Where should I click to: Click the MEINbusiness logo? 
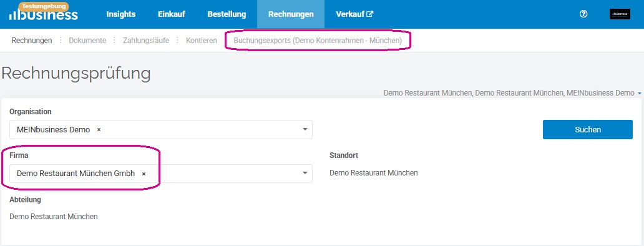click(x=43, y=14)
